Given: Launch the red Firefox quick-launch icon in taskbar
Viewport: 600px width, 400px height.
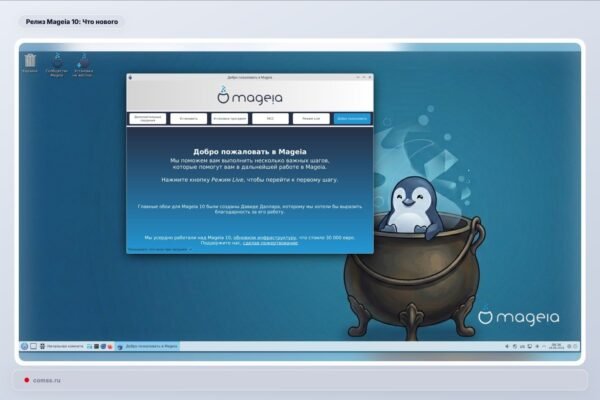Looking at the screenshot, I should pyautogui.click(x=110, y=346).
